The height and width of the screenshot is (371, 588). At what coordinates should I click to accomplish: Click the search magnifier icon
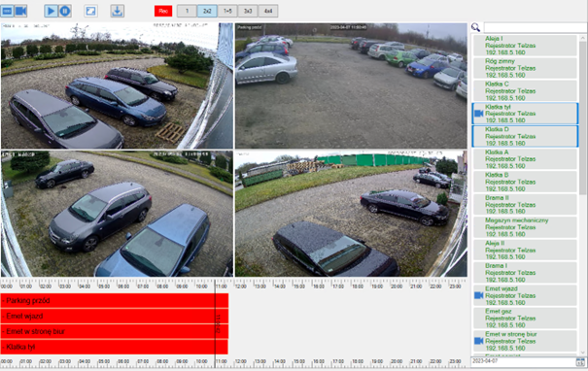pyautogui.click(x=476, y=27)
